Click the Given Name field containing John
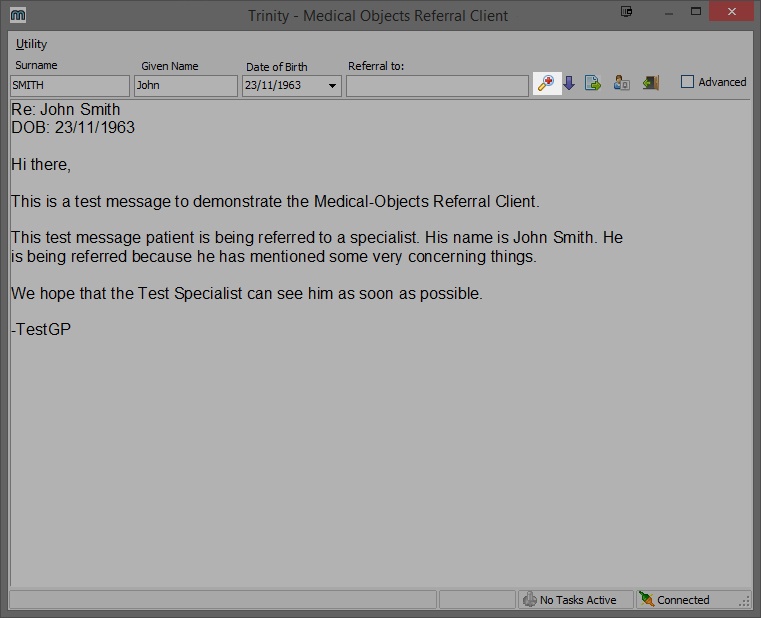 click(186, 86)
